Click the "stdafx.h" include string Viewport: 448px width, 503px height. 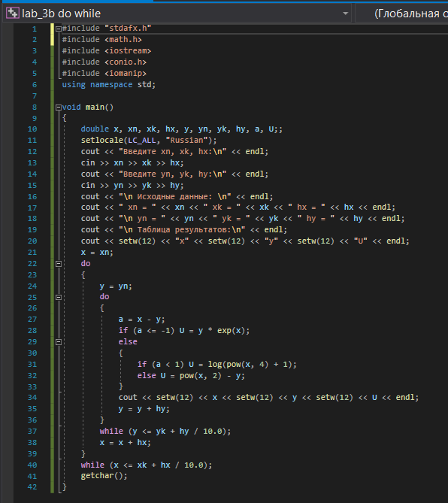128,29
